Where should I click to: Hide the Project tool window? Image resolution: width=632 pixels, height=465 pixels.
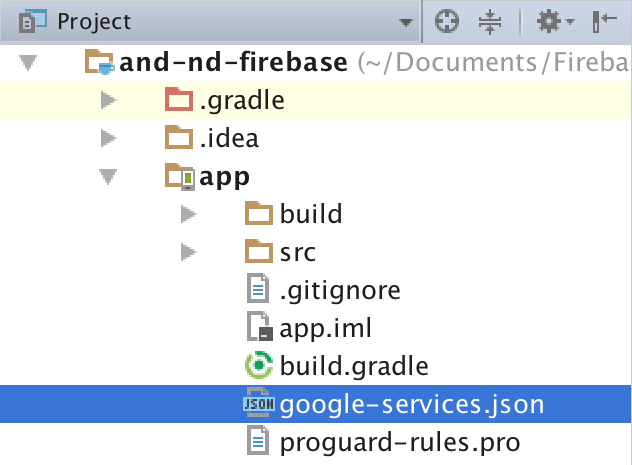coord(604,21)
